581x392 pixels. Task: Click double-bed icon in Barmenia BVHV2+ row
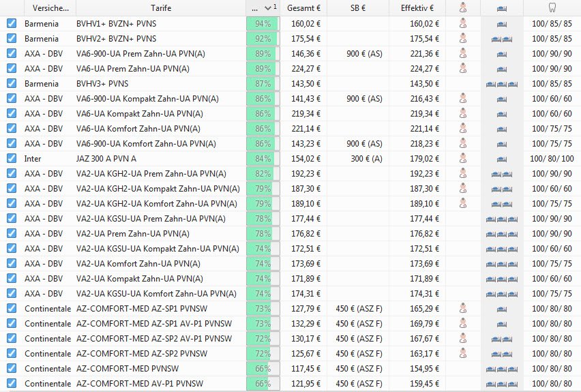pyautogui.click(x=502, y=39)
